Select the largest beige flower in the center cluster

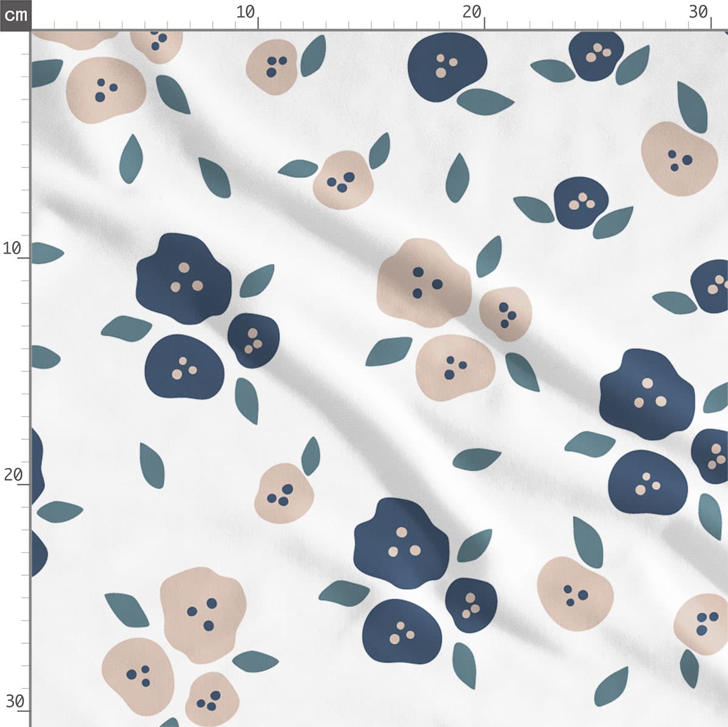[423, 279]
